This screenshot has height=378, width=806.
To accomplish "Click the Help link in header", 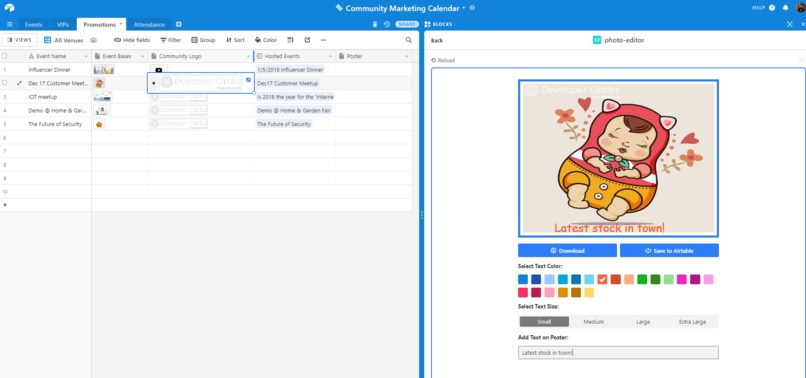I will pos(759,8).
